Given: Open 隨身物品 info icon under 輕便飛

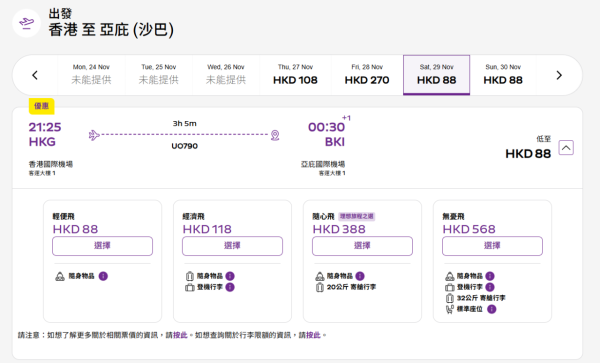Looking at the screenshot, I should 103,276.
